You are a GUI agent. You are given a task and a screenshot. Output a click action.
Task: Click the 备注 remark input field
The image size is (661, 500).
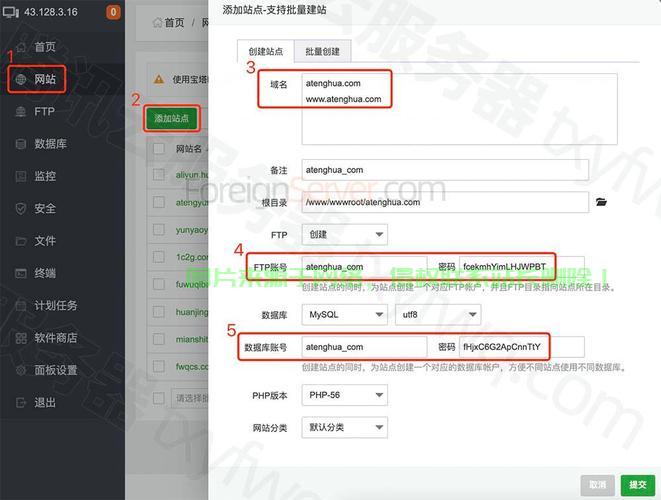(x=445, y=170)
